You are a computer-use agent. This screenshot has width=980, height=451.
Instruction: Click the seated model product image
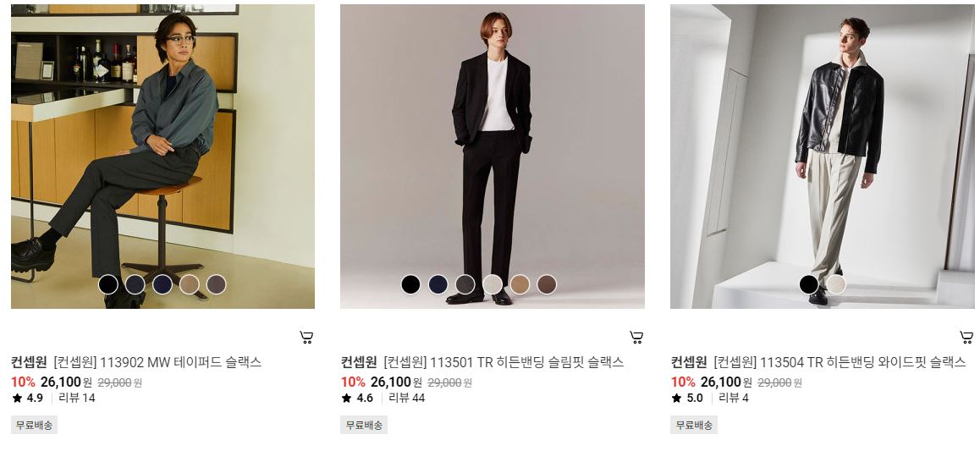[x=162, y=157]
